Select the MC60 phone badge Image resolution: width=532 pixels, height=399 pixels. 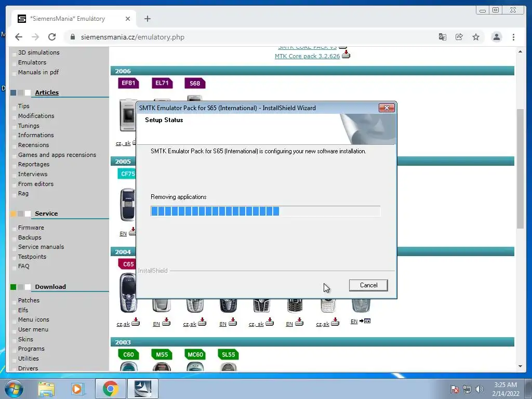pyautogui.click(x=195, y=354)
